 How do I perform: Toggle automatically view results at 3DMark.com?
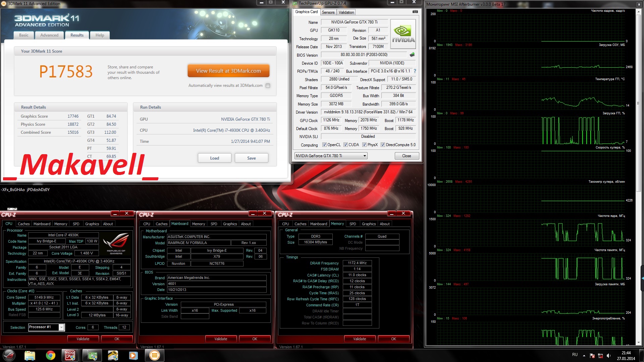pos(268,85)
